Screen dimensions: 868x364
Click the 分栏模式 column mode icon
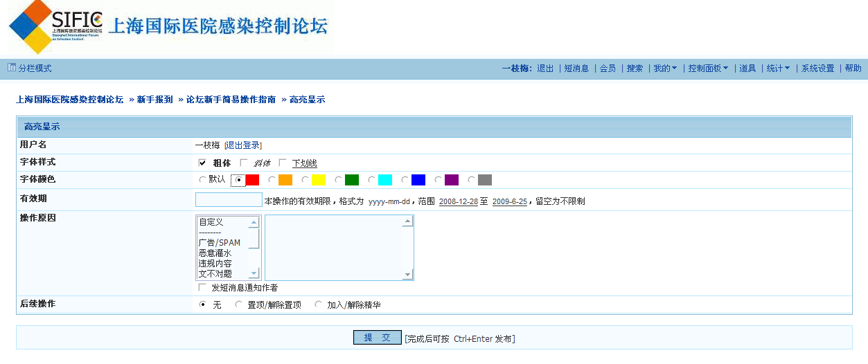pyautogui.click(x=12, y=68)
